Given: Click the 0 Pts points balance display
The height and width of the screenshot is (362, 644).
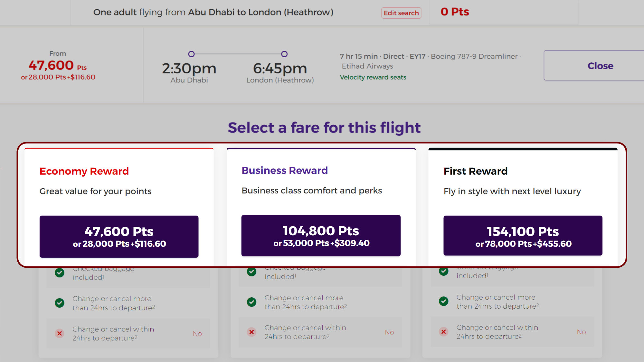Looking at the screenshot, I should click(455, 12).
